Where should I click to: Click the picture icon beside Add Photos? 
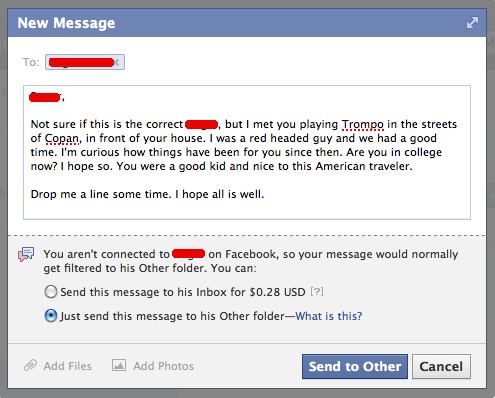click(119, 365)
